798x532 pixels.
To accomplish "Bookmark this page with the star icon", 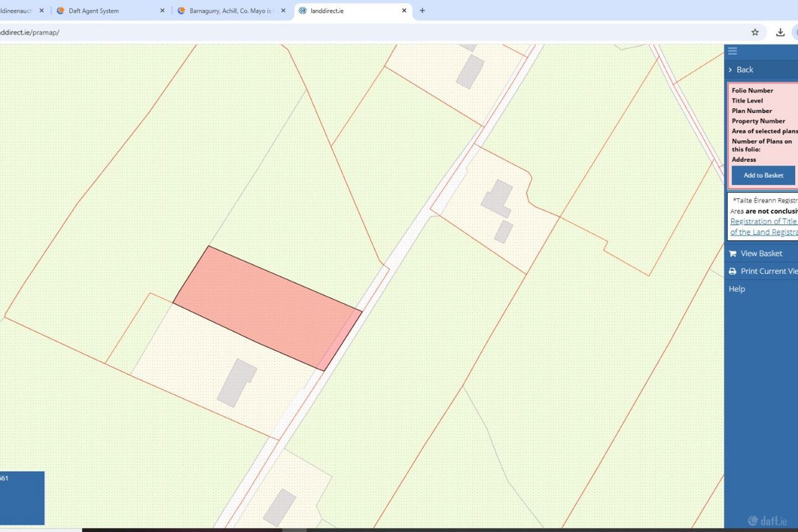I will point(755,32).
